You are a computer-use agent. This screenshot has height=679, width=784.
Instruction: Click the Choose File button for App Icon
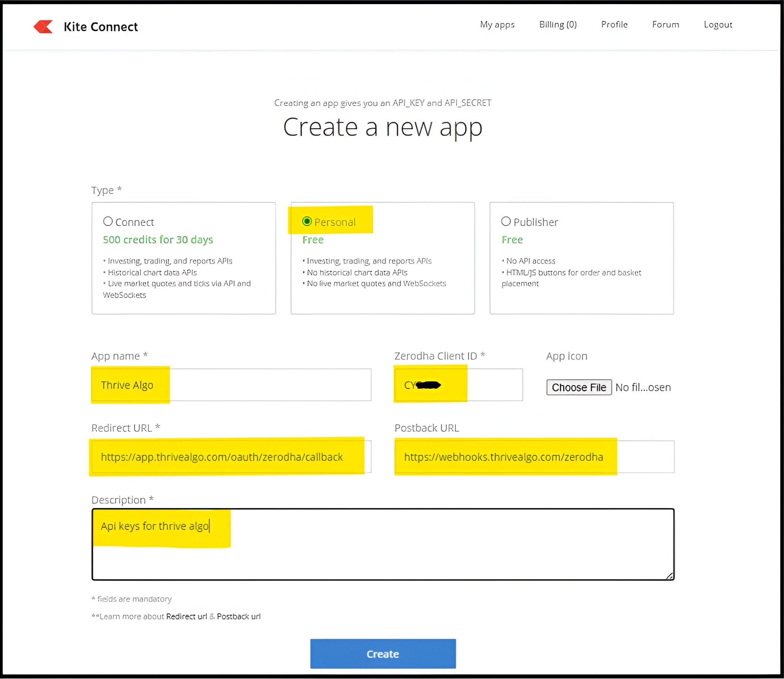[x=579, y=387]
